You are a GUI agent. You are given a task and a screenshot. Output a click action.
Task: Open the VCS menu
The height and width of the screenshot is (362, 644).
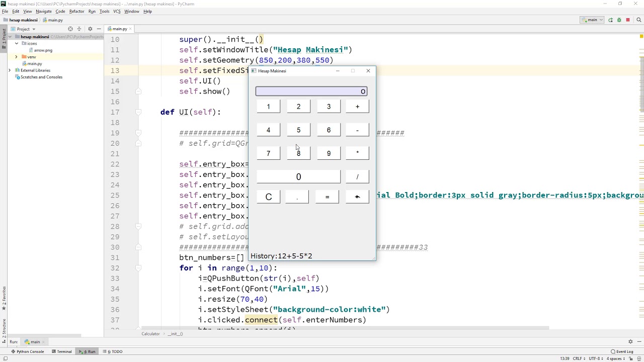tap(117, 11)
